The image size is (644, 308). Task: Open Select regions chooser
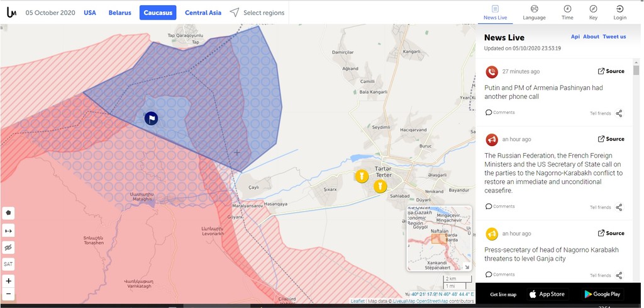[x=257, y=13]
